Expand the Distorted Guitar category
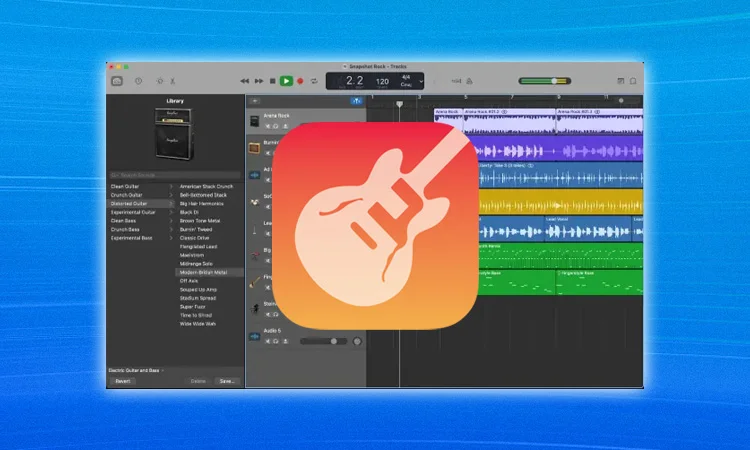Screen dimensions: 750x450 point(171,204)
